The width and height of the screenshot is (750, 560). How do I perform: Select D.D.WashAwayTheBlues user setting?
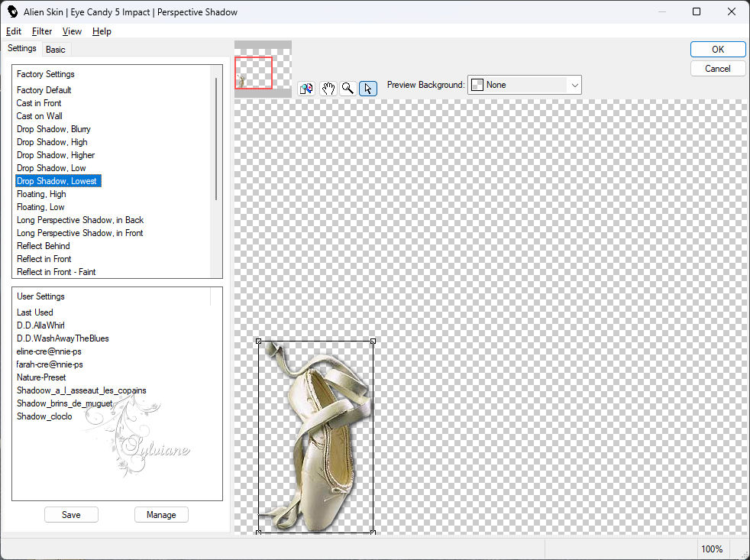pos(63,338)
